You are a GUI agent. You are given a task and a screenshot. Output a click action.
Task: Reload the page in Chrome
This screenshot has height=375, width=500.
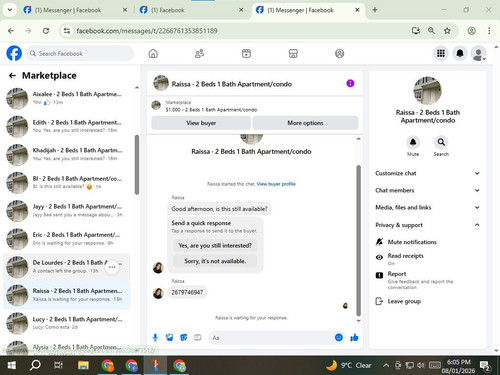(46, 31)
